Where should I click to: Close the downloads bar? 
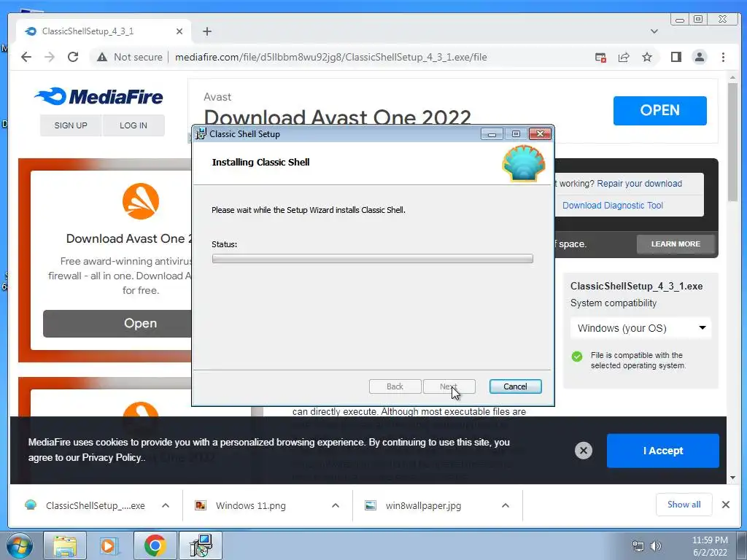pyautogui.click(x=726, y=505)
